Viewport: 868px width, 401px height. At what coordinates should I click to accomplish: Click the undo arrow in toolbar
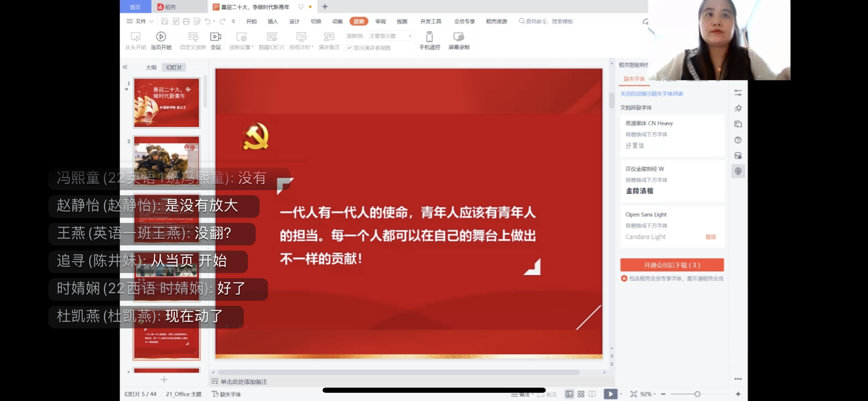click(208, 21)
